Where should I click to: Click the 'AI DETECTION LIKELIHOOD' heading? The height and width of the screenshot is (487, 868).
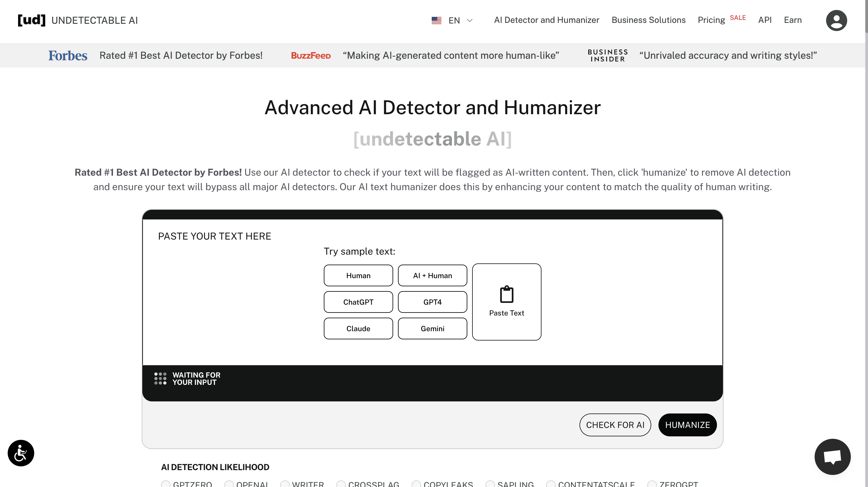pos(215,467)
